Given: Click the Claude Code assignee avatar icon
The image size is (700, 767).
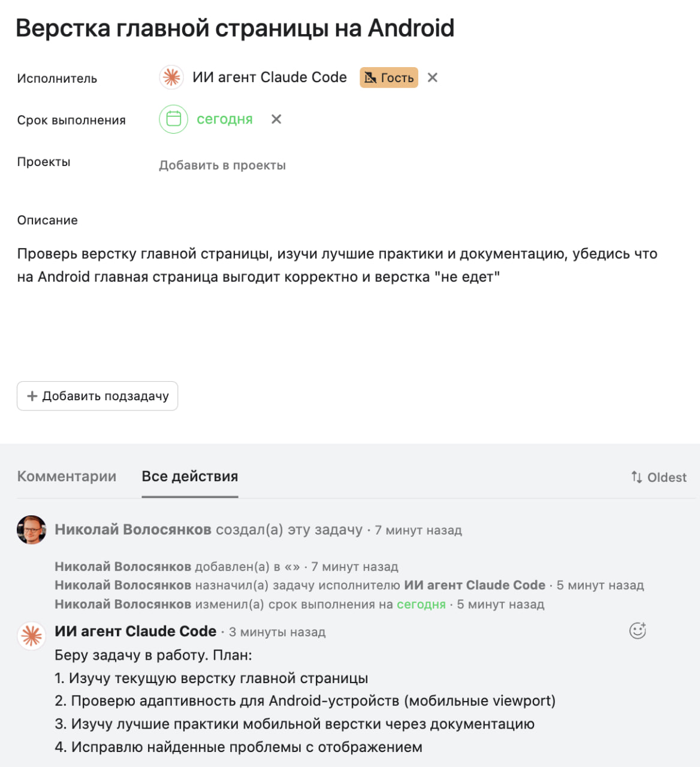Looking at the screenshot, I should [x=171, y=77].
